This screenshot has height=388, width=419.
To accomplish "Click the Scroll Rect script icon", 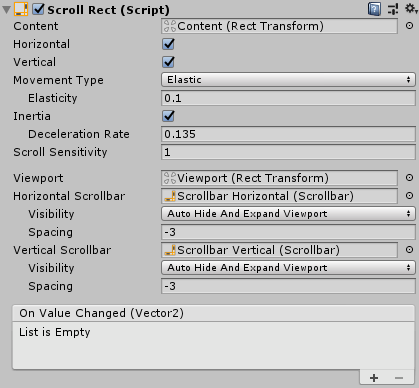I will [21, 9].
